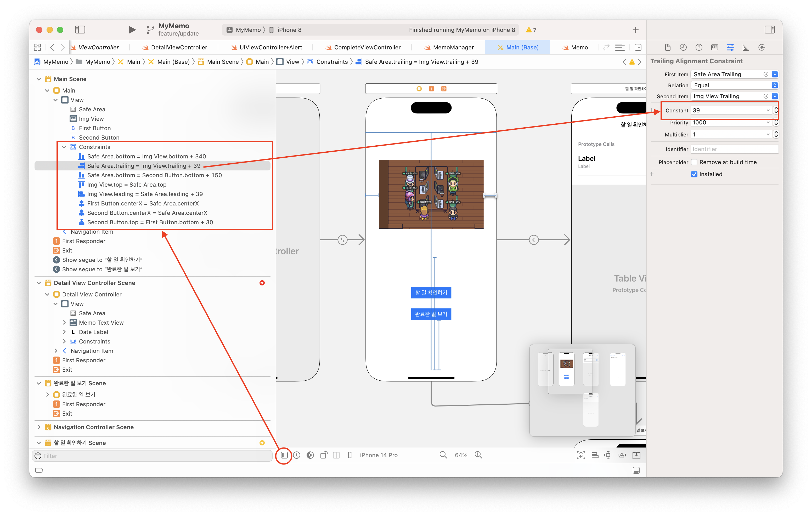Open the Size inspector ruler icon
Viewport: 812px width, 516px height.
point(746,48)
